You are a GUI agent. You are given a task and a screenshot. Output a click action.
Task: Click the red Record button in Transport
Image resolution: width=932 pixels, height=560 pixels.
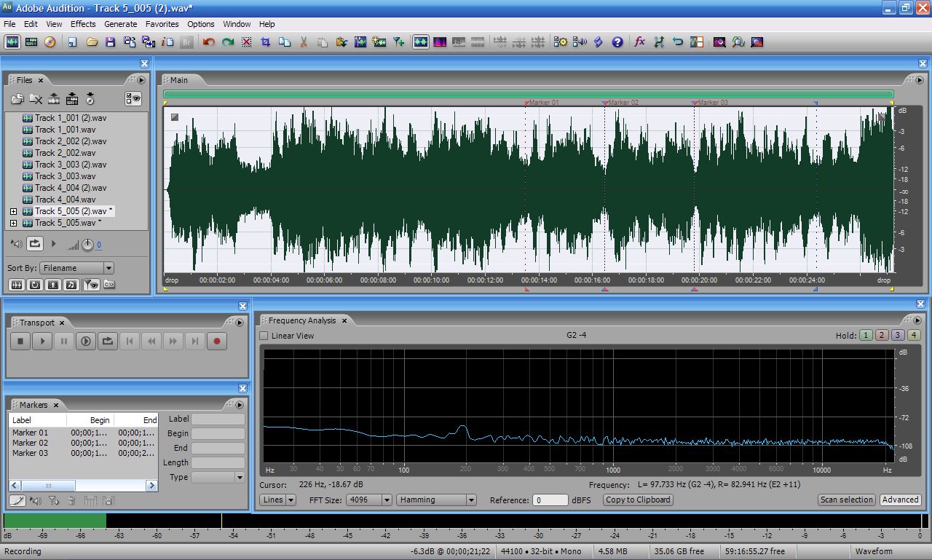216,341
